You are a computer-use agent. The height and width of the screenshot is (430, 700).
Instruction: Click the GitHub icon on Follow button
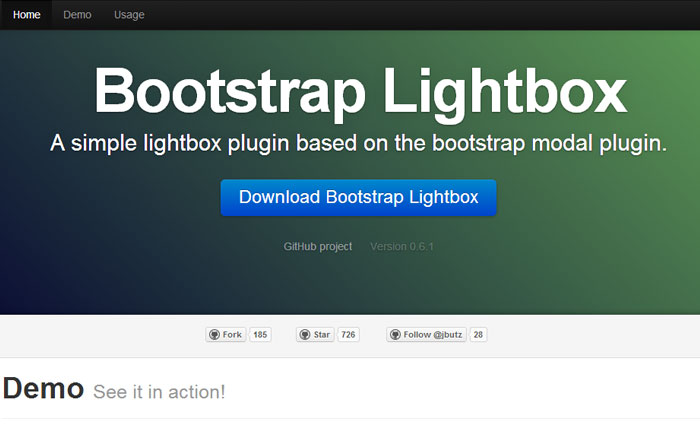(x=395, y=334)
